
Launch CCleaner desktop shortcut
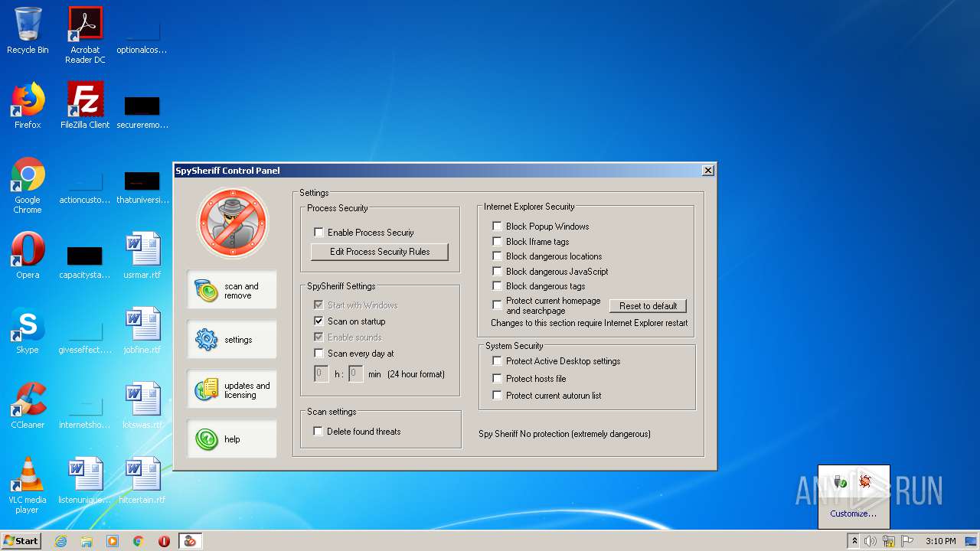pos(28,406)
